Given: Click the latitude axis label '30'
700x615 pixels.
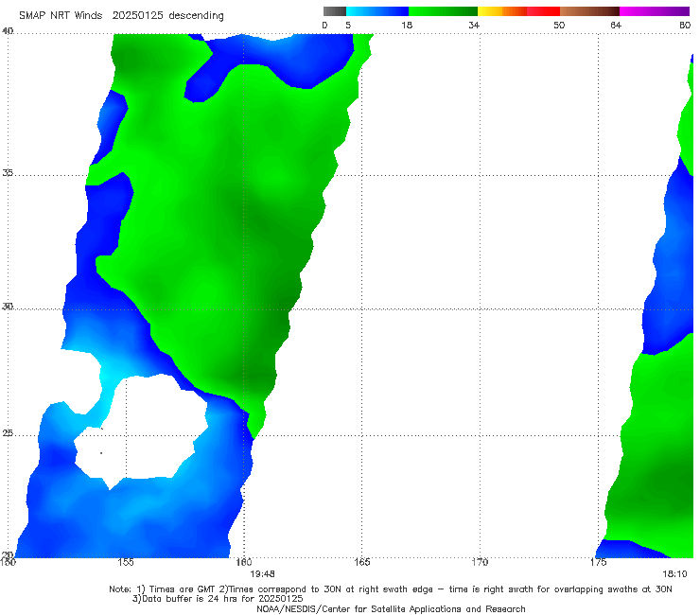Looking at the screenshot, I should point(8,307).
